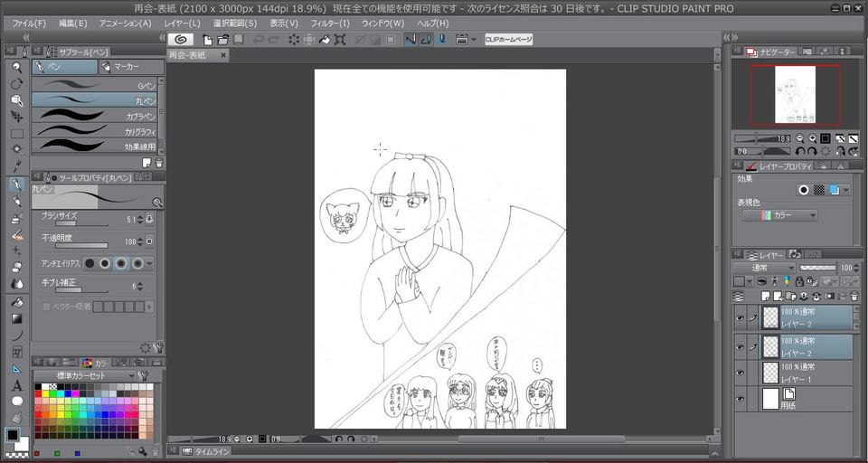
Task: Select the magnifier zoom tool
Action: coord(16,68)
